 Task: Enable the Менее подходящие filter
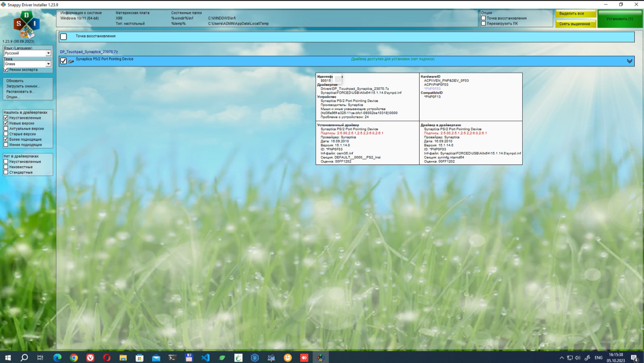click(6, 144)
